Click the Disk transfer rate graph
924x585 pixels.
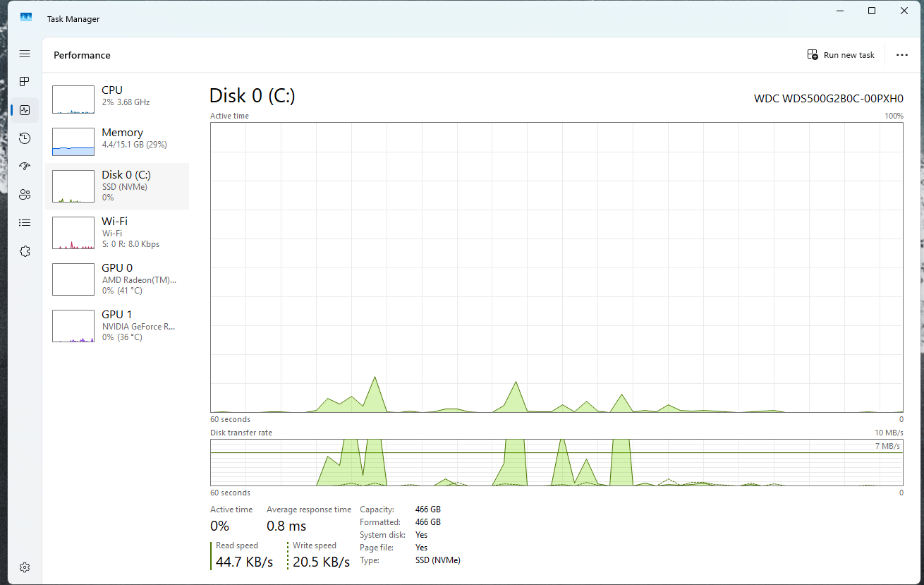(557, 462)
